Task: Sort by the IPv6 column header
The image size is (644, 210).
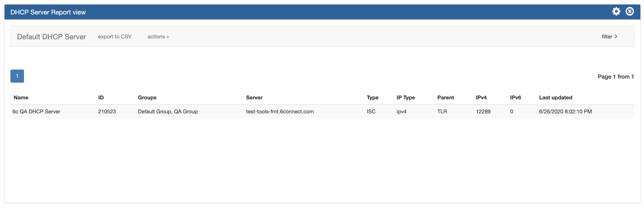Action: 515,98
